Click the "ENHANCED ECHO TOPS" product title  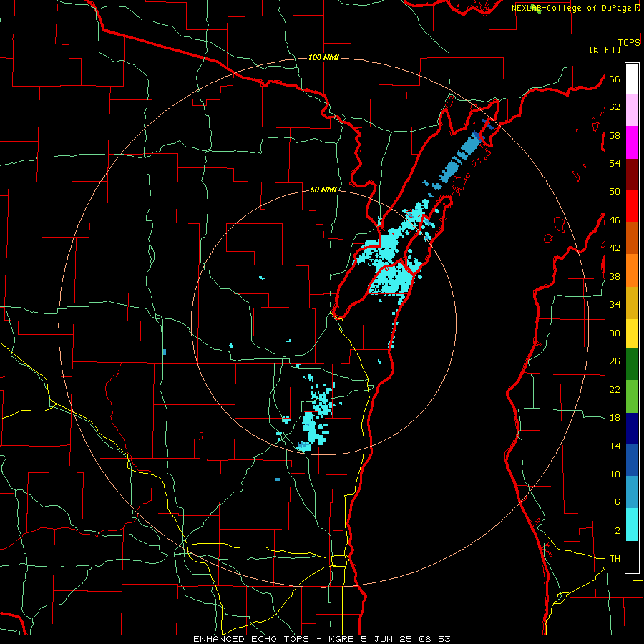[251, 639]
